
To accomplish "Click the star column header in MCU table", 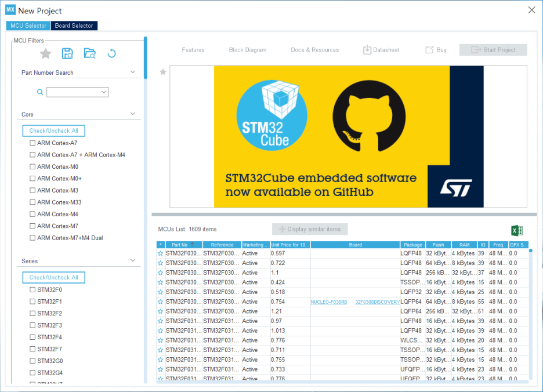I will (x=161, y=245).
